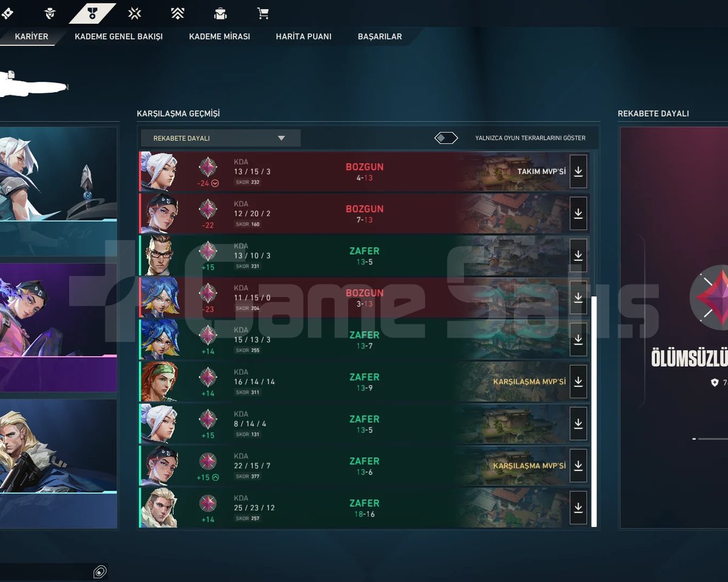Open the Battle Pass ticket icon

(x=7, y=13)
